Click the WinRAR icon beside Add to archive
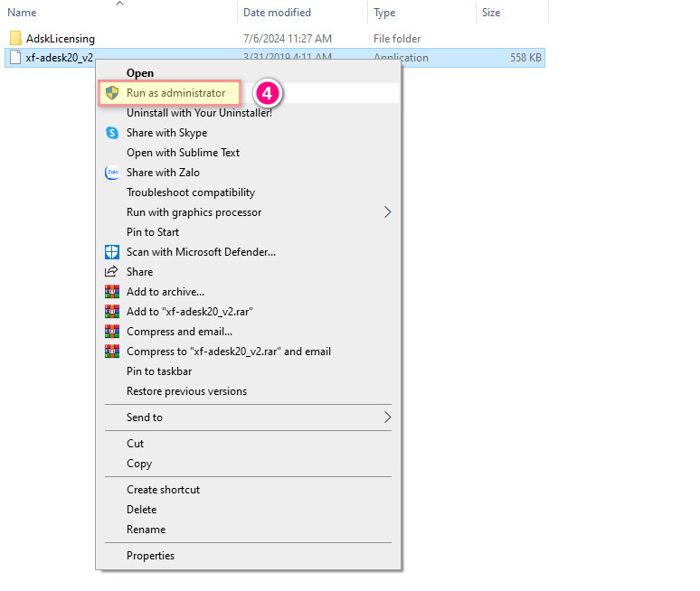700x591 pixels. (112, 292)
